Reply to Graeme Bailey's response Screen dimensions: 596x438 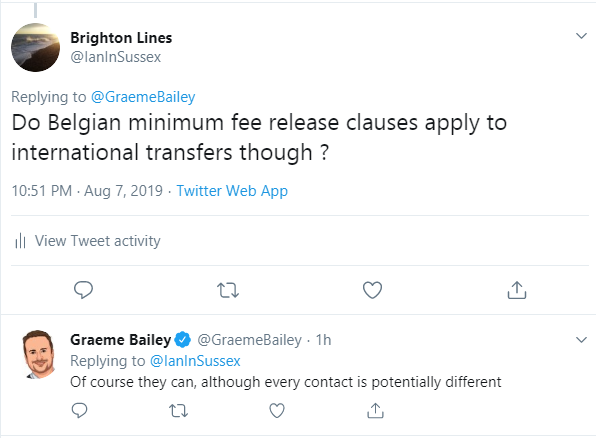click(x=79, y=411)
